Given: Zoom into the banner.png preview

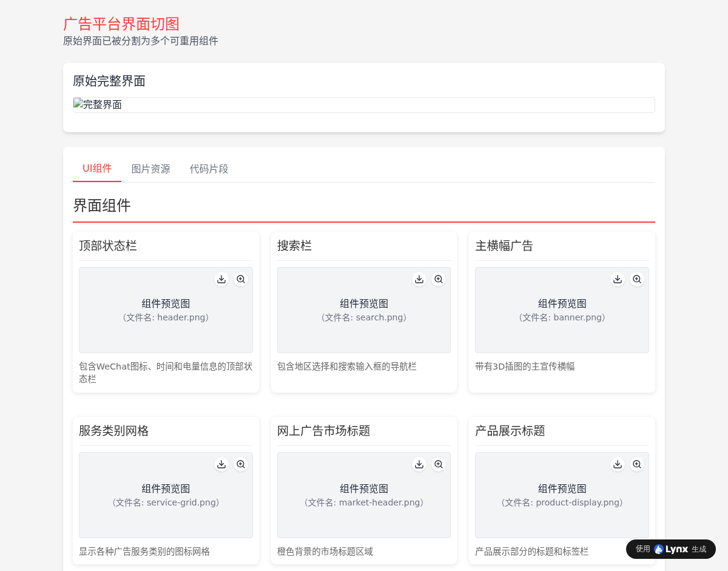Looking at the screenshot, I should coord(637,279).
